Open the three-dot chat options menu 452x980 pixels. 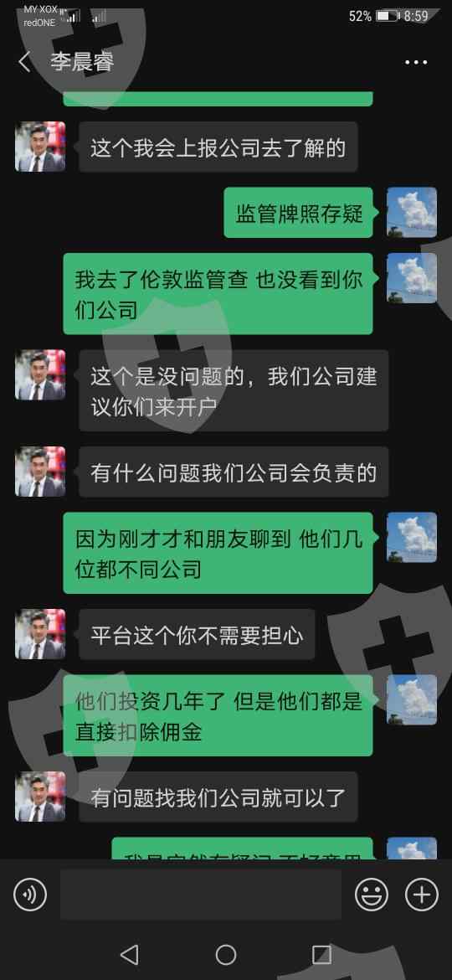click(416, 63)
